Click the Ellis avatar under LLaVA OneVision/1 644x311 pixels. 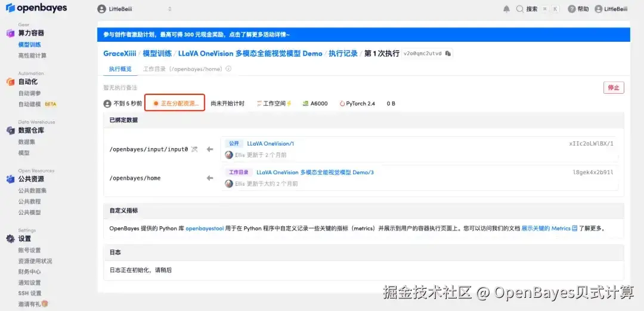[x=229, y=155]
